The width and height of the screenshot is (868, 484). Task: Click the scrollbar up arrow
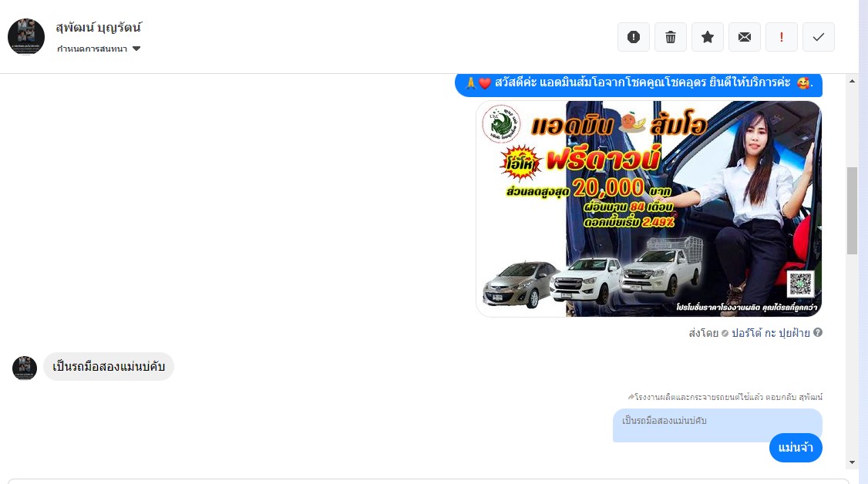pos(852,82)
